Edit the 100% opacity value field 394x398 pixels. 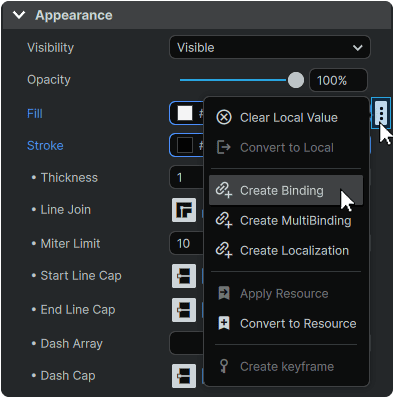pos(338,80)
